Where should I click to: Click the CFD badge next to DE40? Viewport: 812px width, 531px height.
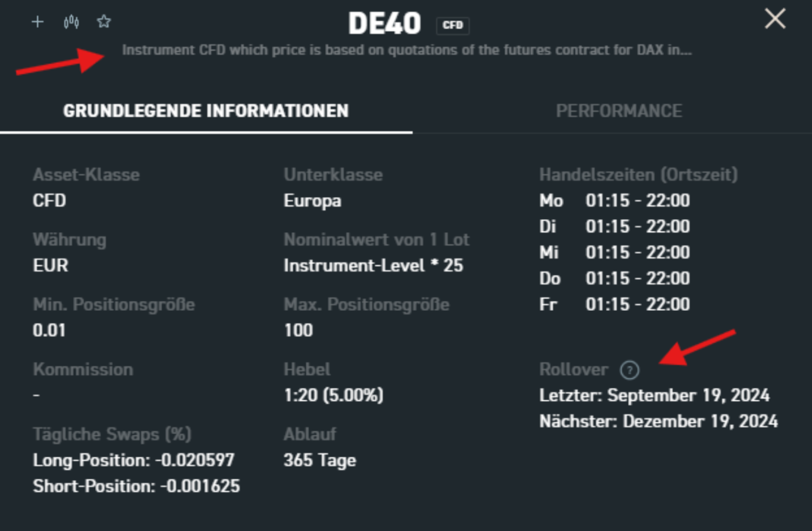pos(452,25)
